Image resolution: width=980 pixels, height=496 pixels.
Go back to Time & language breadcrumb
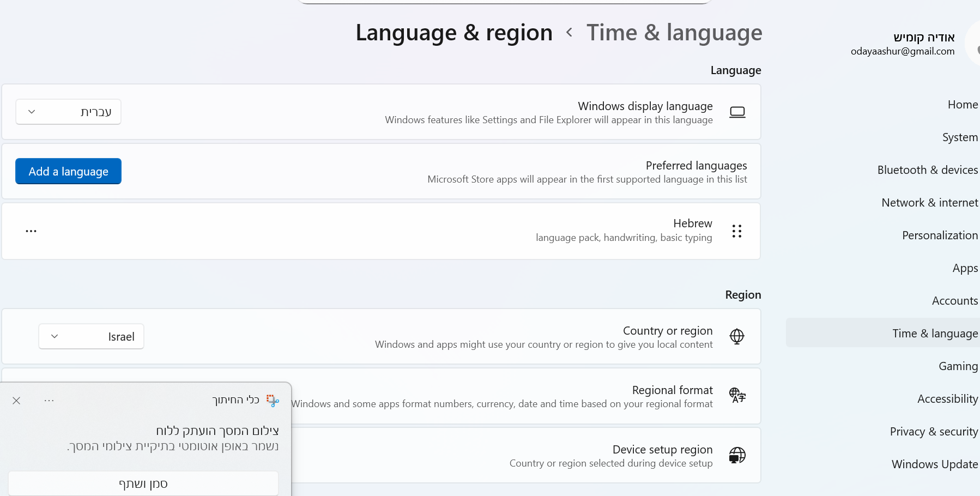674,33
